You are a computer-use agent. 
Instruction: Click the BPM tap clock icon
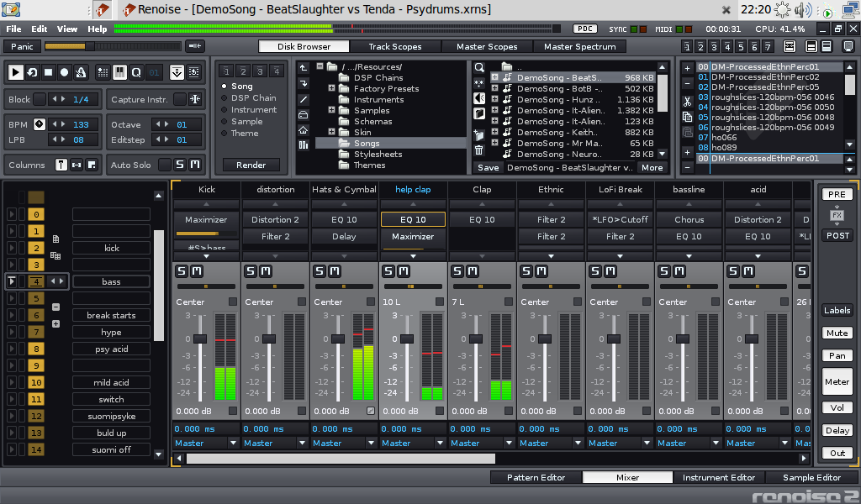[x=39, y=124]
